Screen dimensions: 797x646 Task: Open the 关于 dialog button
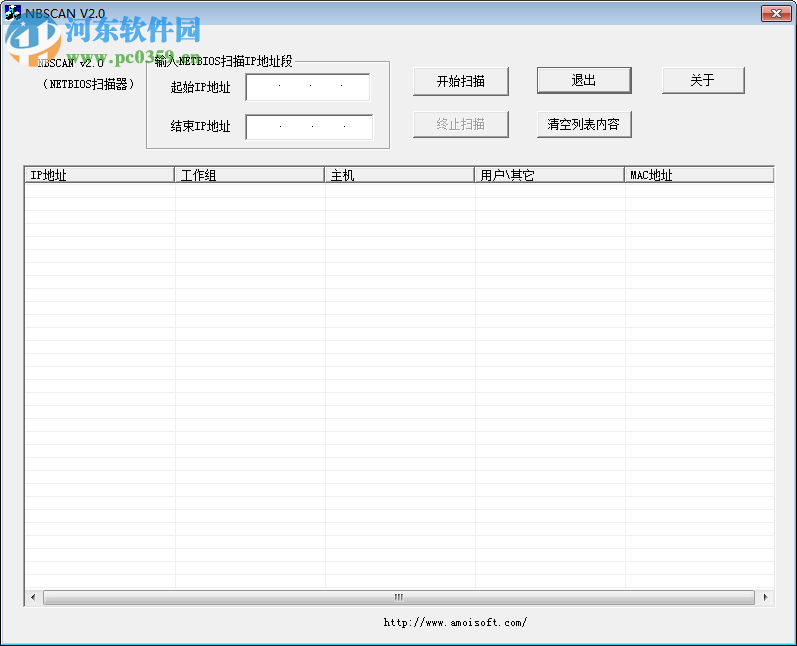click(x=703, y=80)
